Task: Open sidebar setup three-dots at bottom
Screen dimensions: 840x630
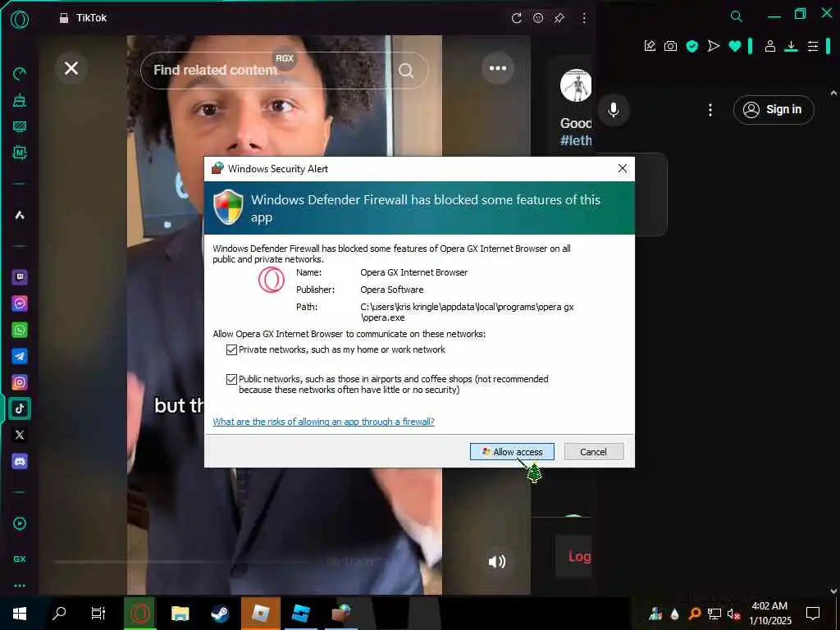Action: (x=20, y=586)
